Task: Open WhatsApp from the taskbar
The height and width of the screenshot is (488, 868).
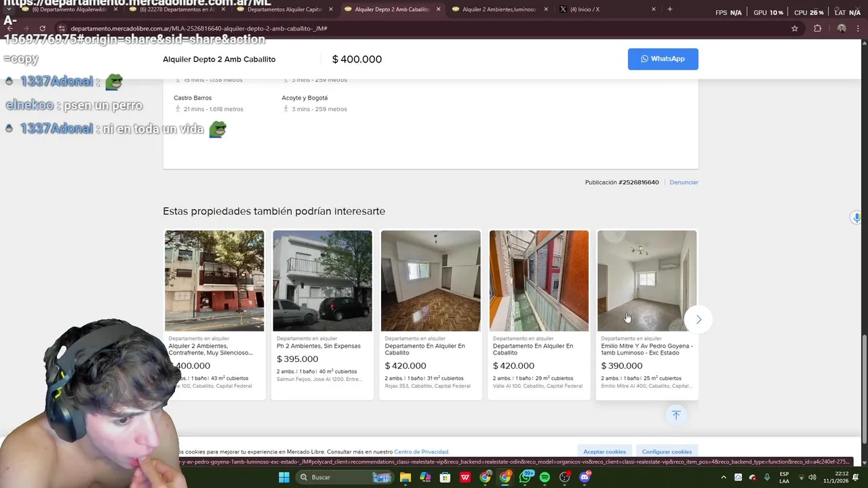Action: [526, 477]
